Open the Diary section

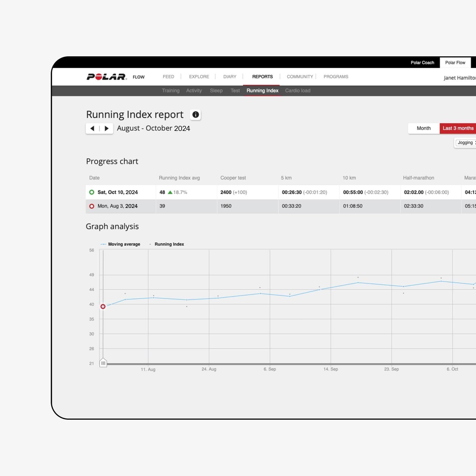pos(230,77)
